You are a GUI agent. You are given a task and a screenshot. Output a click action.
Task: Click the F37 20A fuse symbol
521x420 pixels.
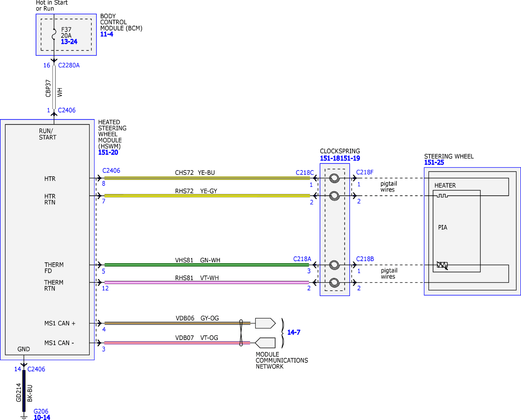pos(54,34)
